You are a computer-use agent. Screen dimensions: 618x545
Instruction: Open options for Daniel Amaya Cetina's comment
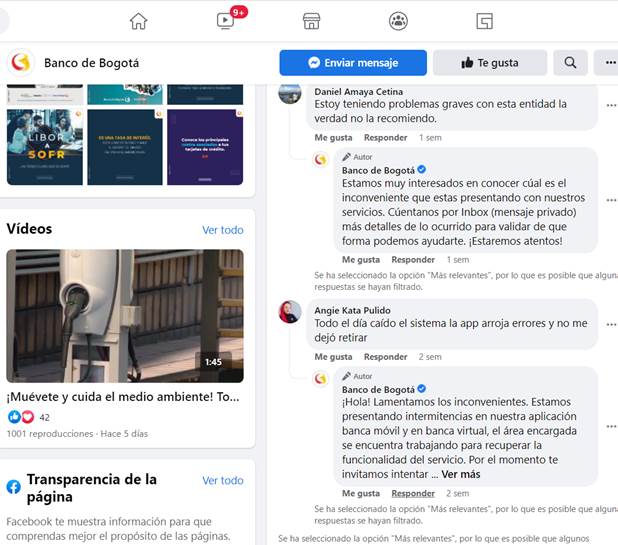coord(611,105)
